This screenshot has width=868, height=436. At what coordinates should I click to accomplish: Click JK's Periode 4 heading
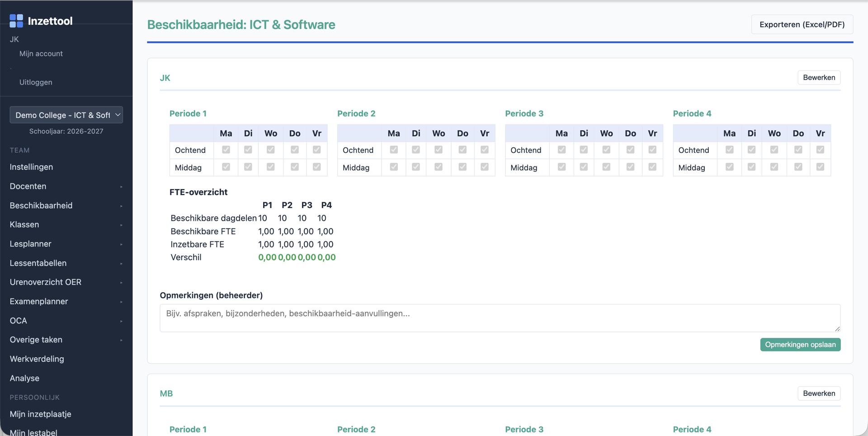pyautogui.click(x=692, y=114)
